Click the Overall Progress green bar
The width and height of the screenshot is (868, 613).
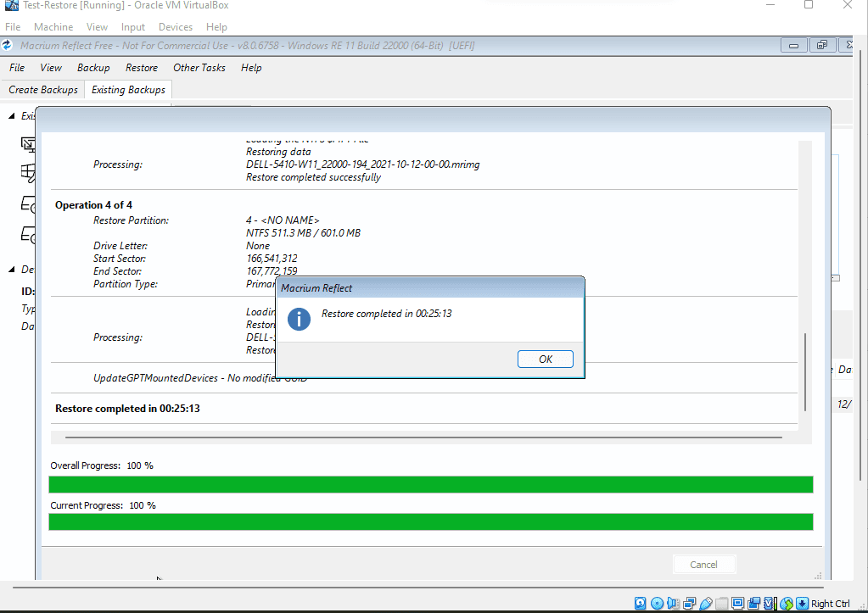(431, 485)
